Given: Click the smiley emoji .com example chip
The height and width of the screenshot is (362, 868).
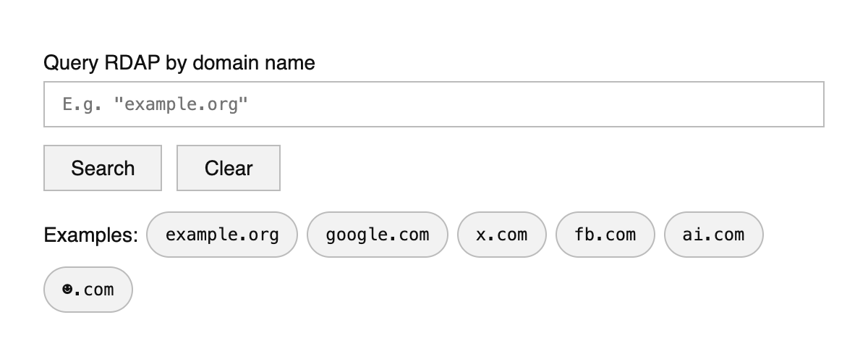Looking at the screenshot, I should pos(88,290).
